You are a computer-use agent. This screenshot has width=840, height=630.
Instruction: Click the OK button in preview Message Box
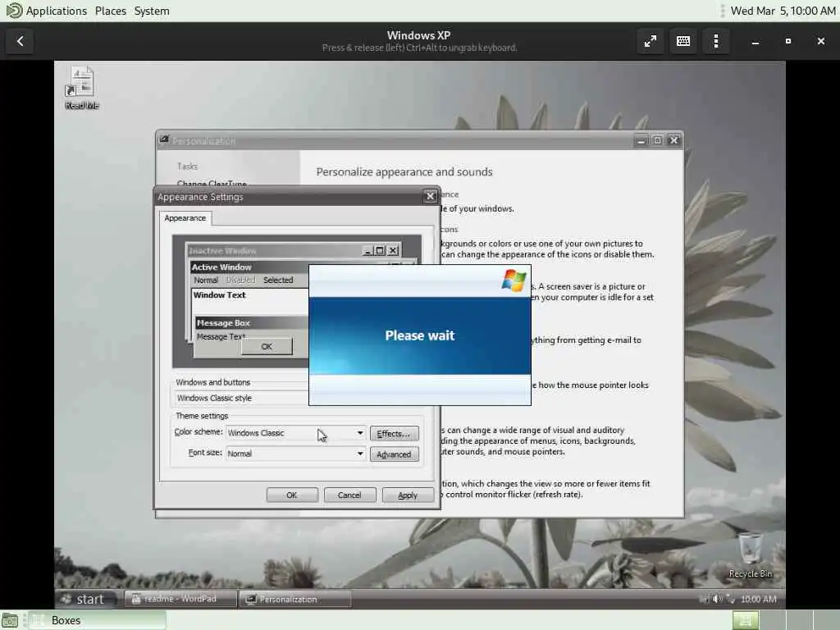coord(267,347)
